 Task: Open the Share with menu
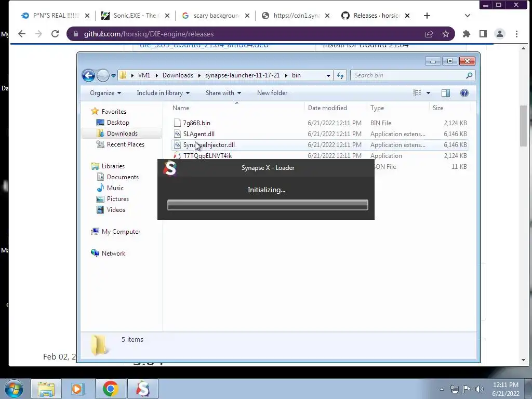coord(223,93)
